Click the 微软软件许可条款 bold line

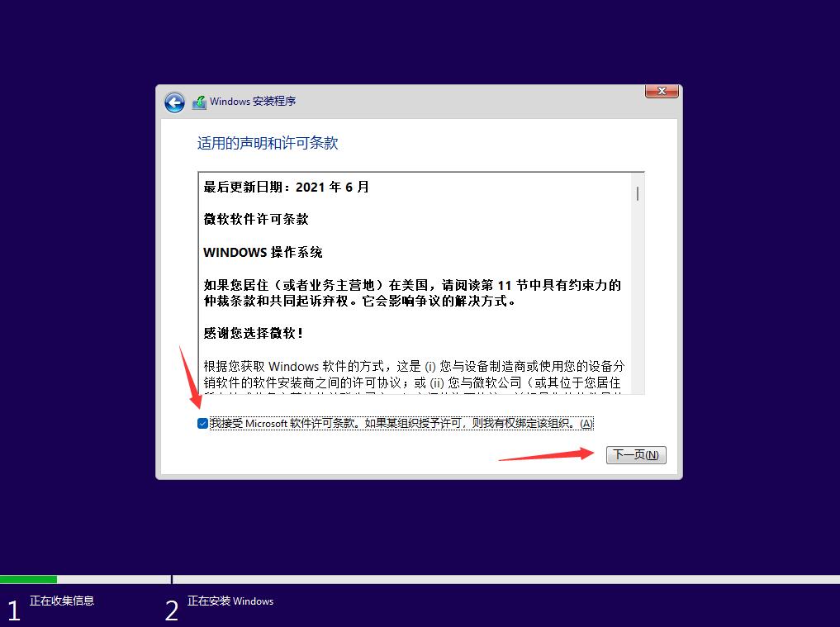(256, 219)
